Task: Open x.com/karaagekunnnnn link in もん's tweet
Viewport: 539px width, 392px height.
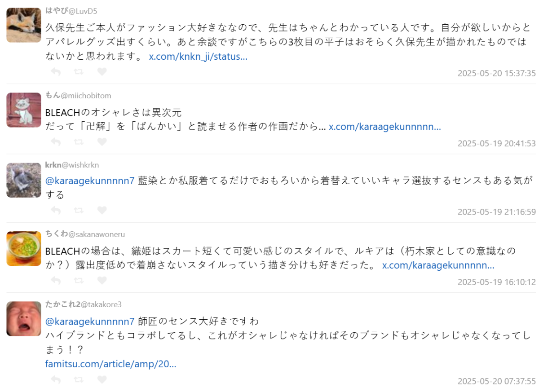Action: tap(385, 127)
